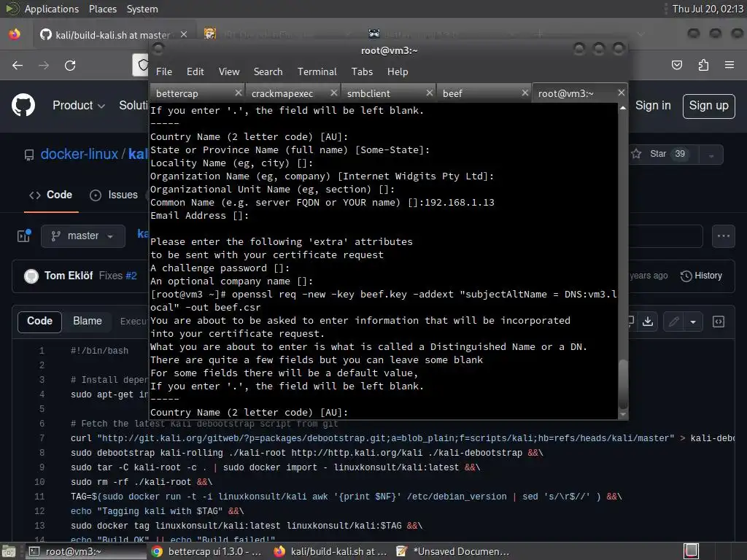Screen dimensions: 747x560
Task: Switch to Blame view
Action: [x=88, y=321]
